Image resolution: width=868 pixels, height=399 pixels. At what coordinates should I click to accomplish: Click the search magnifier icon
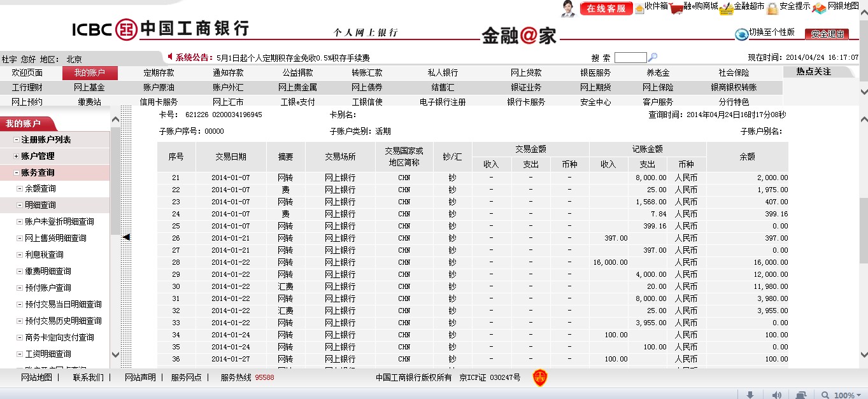pyautogui.click(x=653, y=57)
